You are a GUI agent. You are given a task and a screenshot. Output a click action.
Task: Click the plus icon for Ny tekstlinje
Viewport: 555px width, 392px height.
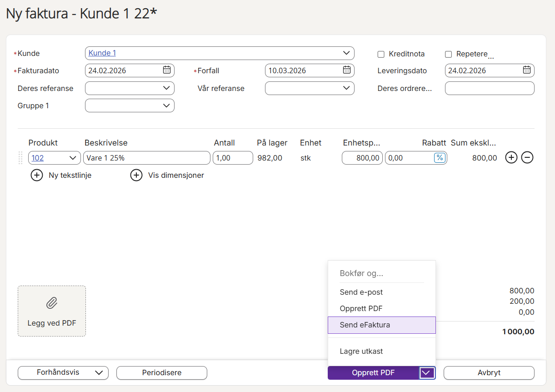[x=37, y=175]
